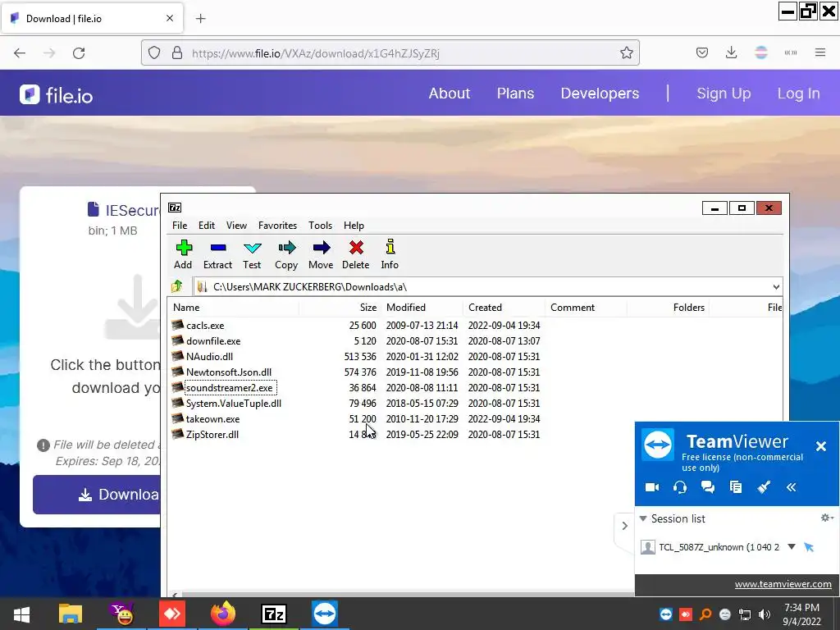Sort 7-Zip files by Size column
840x630 pixels.
pyautogui.click(x=340, y=308)
